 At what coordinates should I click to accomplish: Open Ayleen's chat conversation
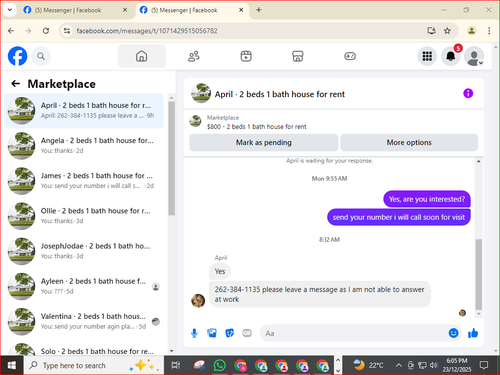point(84,286)
